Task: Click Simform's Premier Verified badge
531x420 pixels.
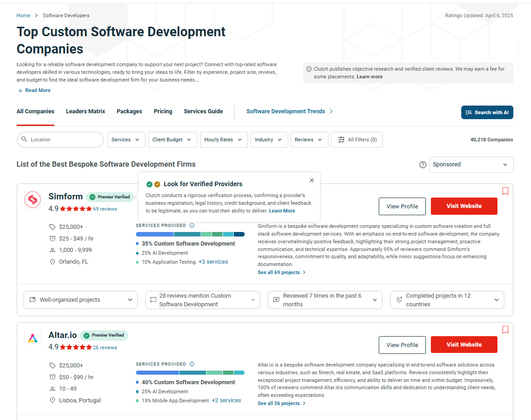Action: tap(110, 197)
